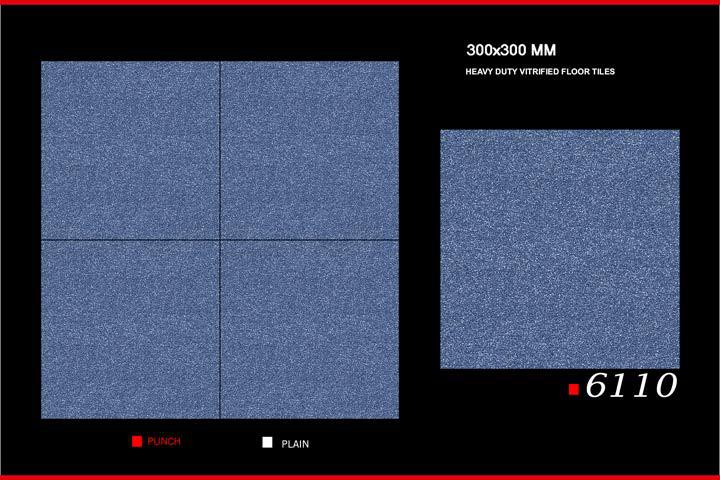The image size is (720, 480).
Task: Click 'HEAVY DUTY VITRIFIED FLOOR TILES' text
Action: tap(540, 72)
